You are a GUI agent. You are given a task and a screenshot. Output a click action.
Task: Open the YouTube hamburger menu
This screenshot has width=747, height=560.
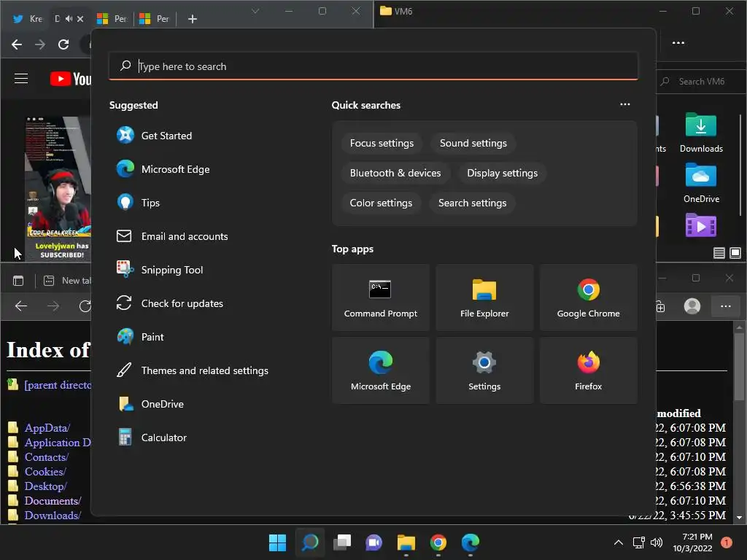coord(21,79)
